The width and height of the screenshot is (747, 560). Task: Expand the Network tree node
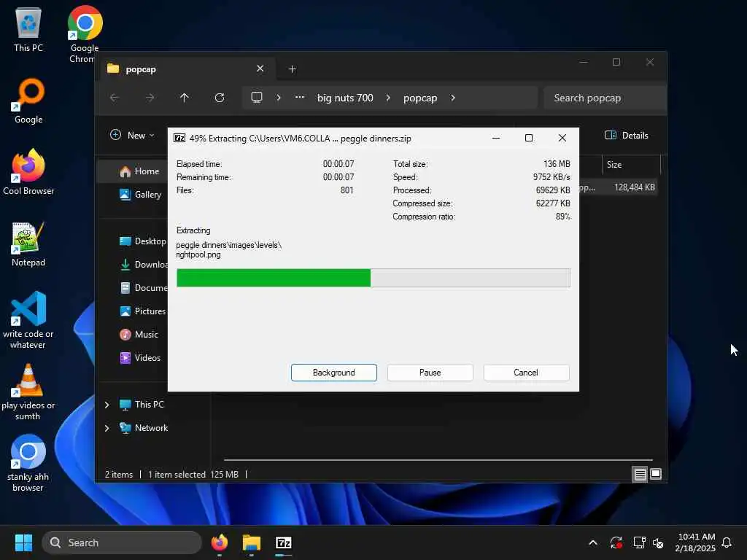coord(107,428)
